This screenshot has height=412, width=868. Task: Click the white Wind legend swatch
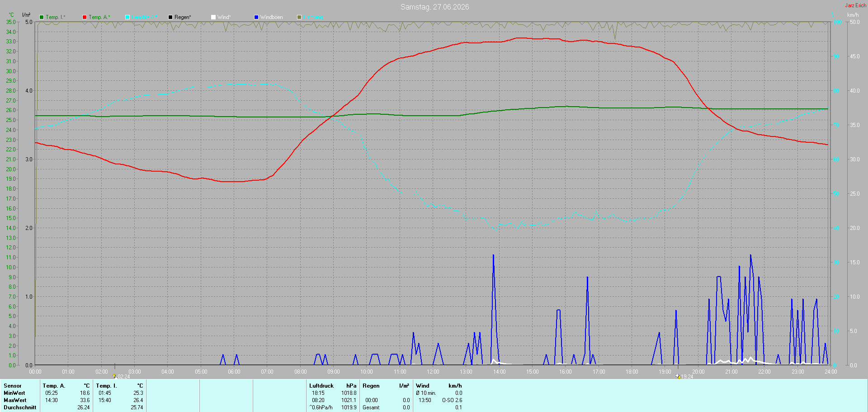point(213,17)
